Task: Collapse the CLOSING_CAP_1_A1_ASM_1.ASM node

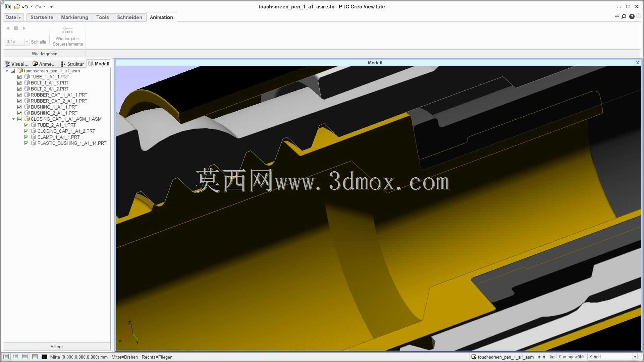Action: click(x=14, y=119)
